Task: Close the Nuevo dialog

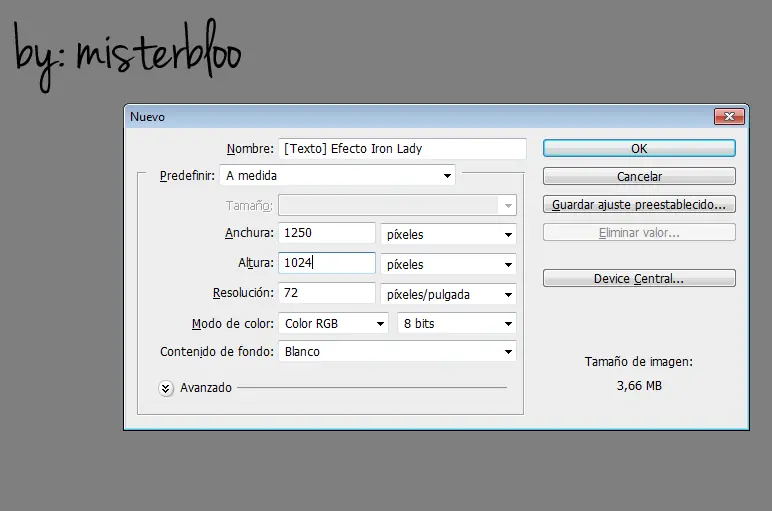Action: pyautogui.click(x=729, y=117)
